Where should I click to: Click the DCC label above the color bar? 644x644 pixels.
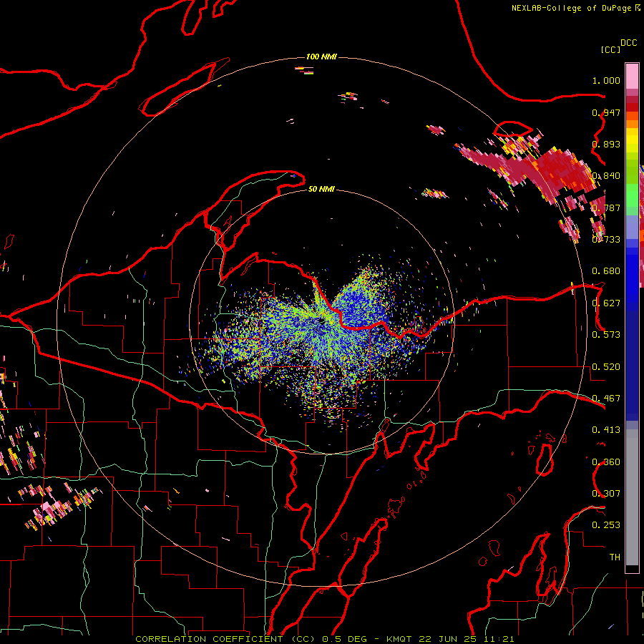click(x=629, y=43)
